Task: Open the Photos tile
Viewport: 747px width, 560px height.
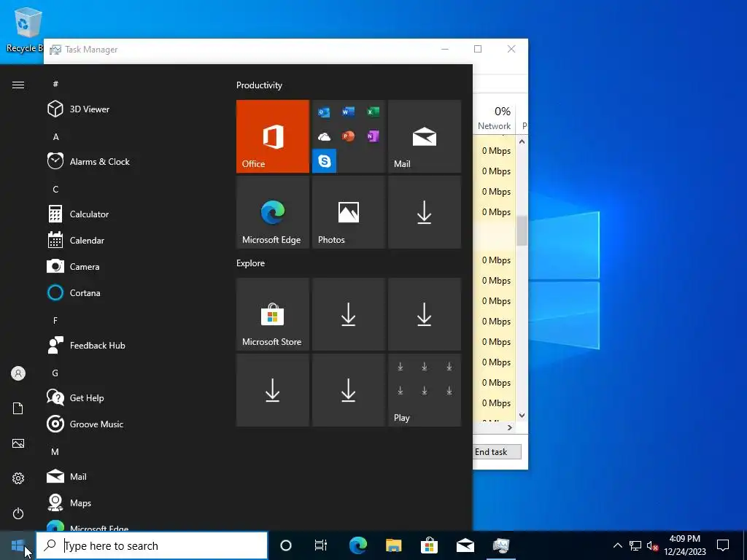Action: (x=348, y=212)
